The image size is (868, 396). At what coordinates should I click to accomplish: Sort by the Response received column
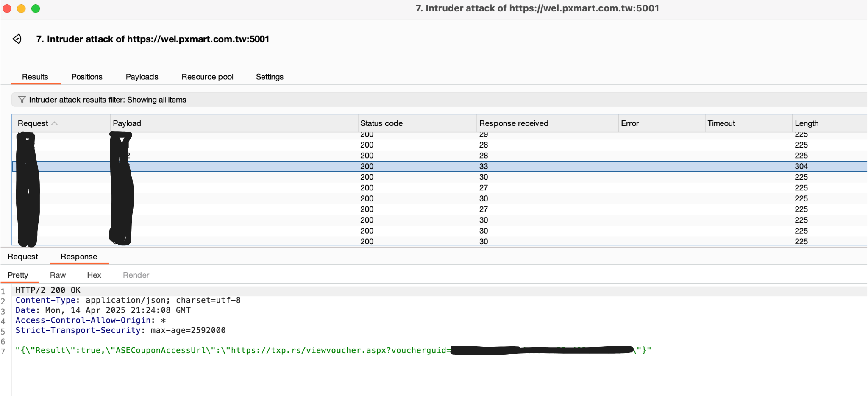point(547,123)
